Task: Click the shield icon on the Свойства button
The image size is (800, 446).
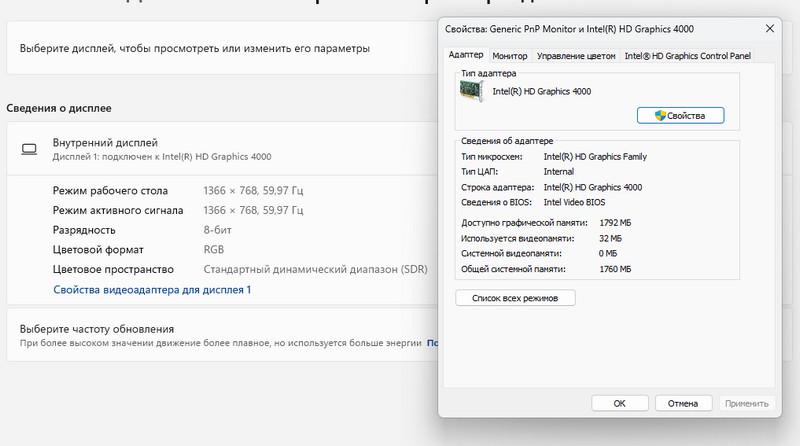Action: tap(660, 116)
